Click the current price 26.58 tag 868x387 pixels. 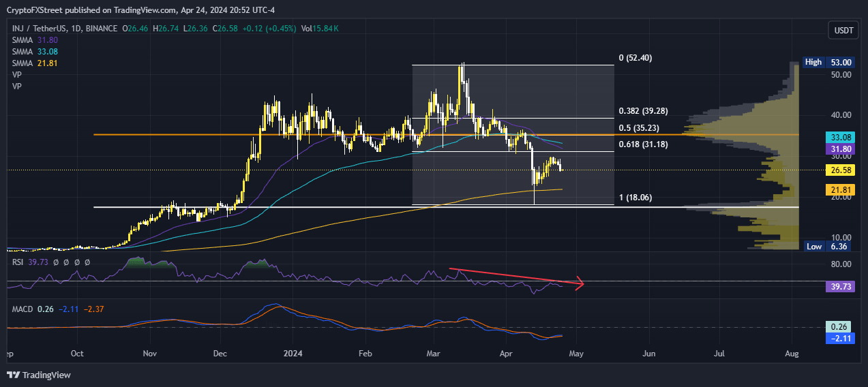pos(837,170)
